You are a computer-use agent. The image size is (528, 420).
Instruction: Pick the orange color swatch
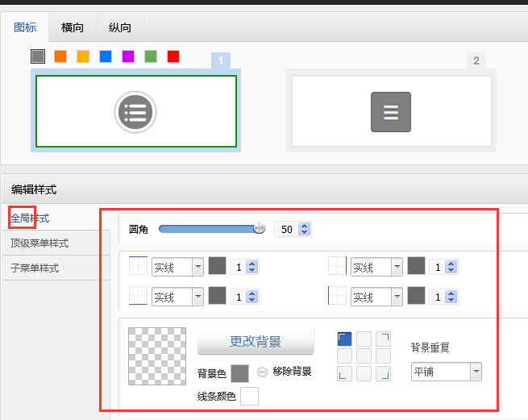tap(60, 56)
